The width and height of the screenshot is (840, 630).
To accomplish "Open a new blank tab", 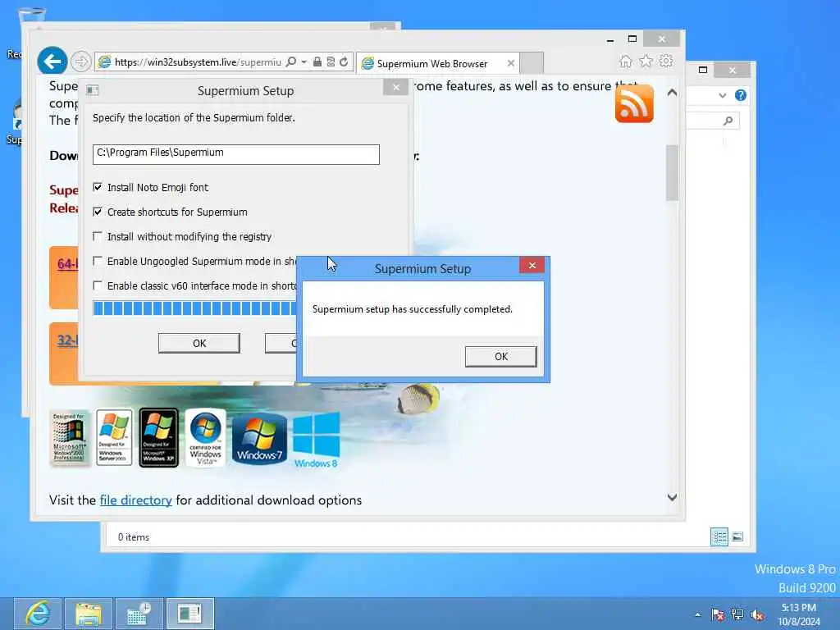I will (532, 63).
